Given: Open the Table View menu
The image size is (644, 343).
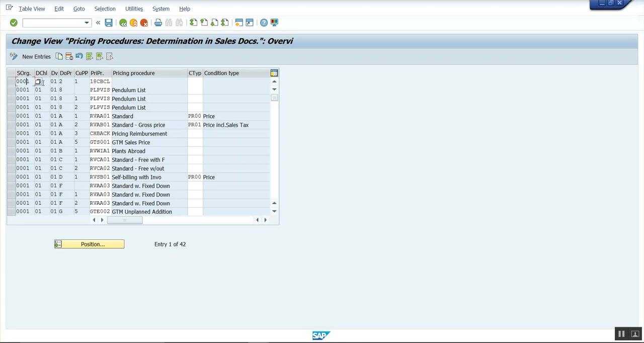Looking at the screenshot, I should point(32,9).
